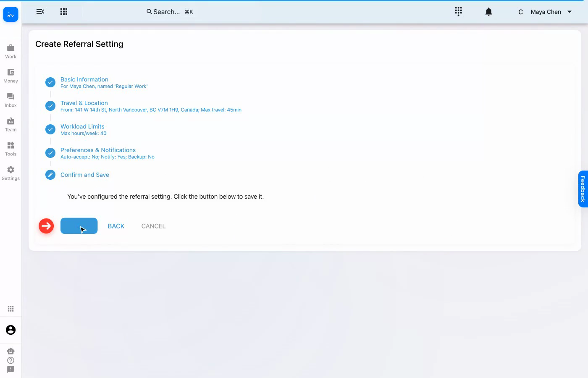Go to Preferences & Notifications step

(x=98, y=150)
